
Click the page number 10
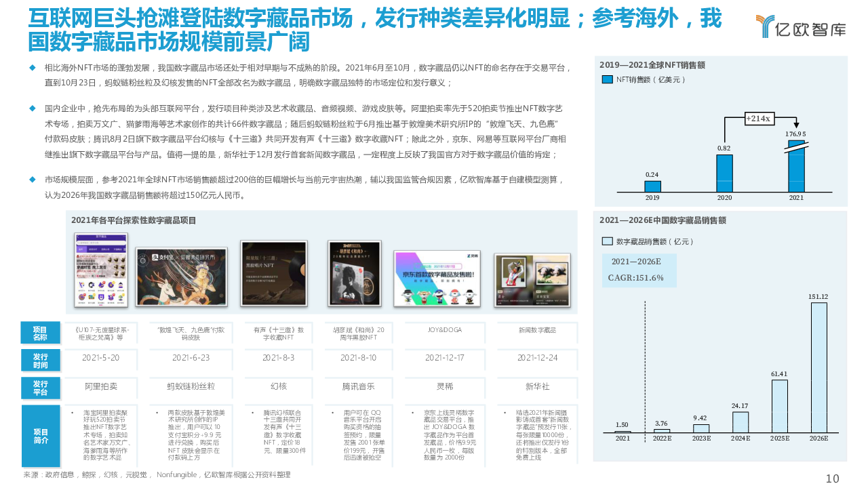click(x=832, y=479)
